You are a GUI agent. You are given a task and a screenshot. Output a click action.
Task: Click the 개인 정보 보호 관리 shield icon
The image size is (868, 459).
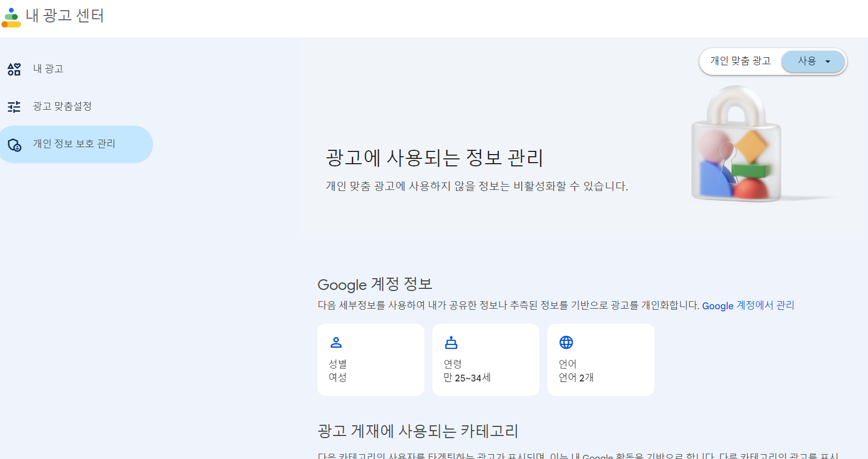coord(14,144)
